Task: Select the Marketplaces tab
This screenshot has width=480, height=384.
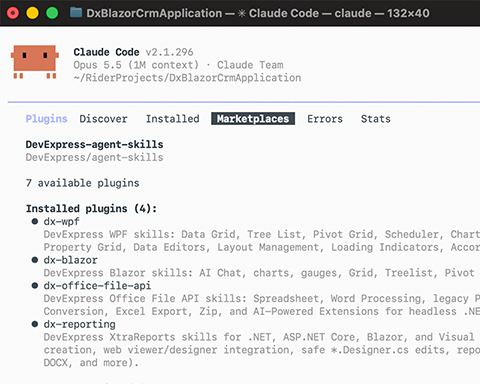Action: click(253, 119)
